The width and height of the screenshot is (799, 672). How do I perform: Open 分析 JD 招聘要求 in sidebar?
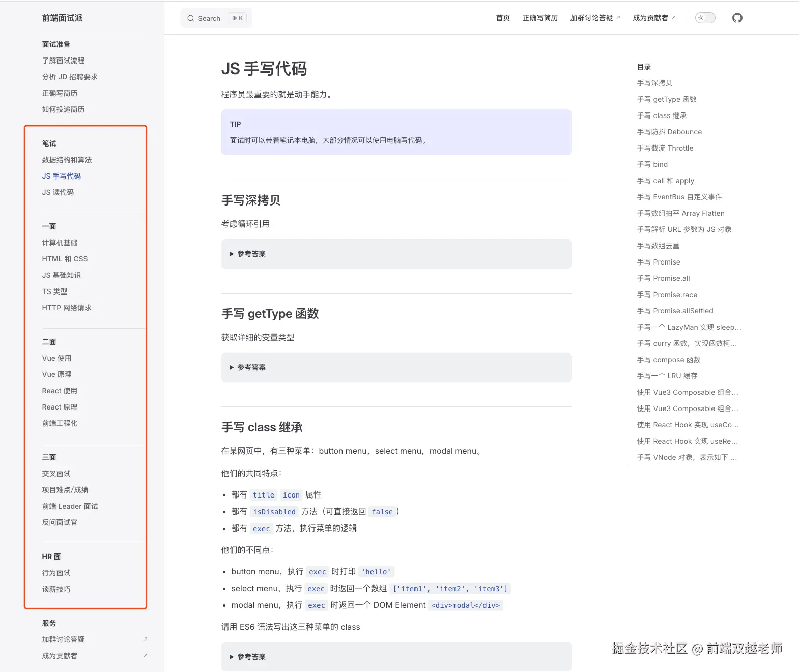pyautogui.click(x=70, y=77)
